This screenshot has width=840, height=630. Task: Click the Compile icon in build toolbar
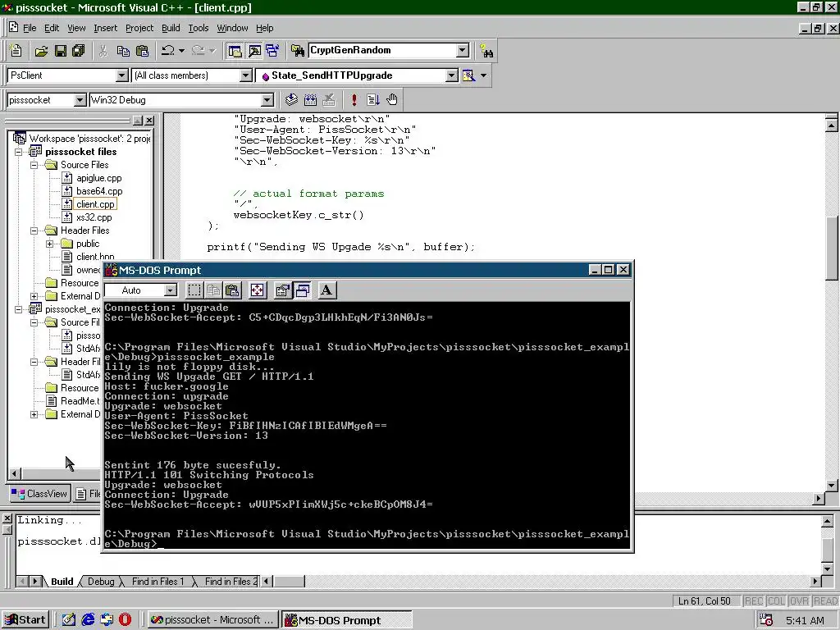click(291, 99)
